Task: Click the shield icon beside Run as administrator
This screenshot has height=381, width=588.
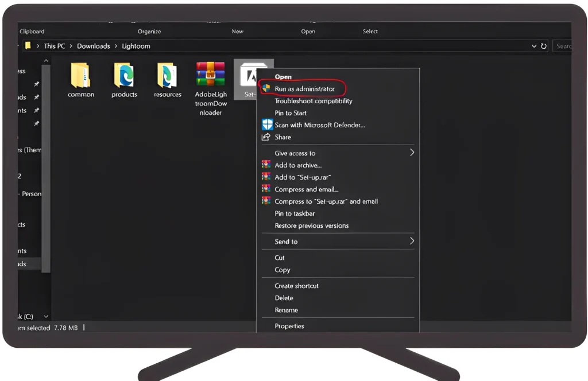Action: [266, 89]
